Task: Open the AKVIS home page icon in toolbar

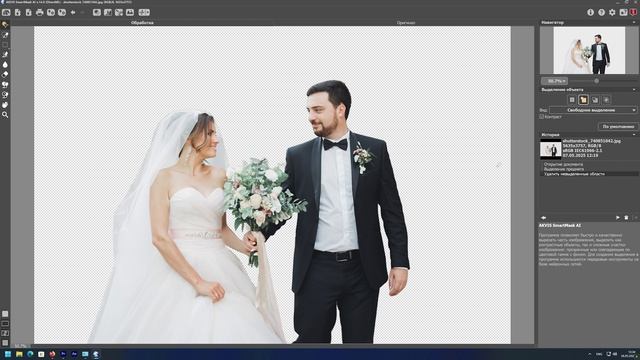Action: pos(6,13)
